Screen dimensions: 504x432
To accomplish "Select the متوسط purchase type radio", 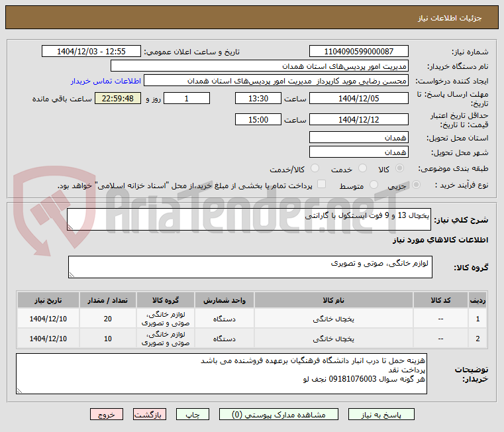I will 374,185.
